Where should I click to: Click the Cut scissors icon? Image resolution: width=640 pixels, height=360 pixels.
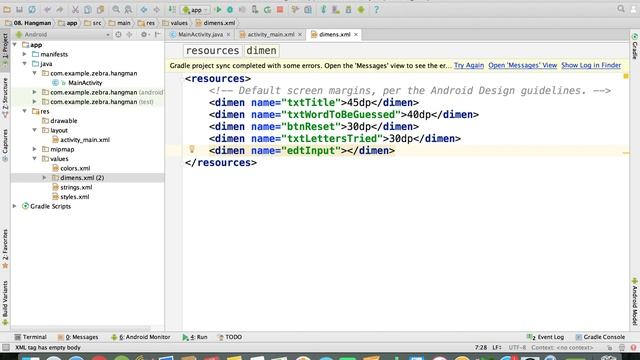point(76,9)
